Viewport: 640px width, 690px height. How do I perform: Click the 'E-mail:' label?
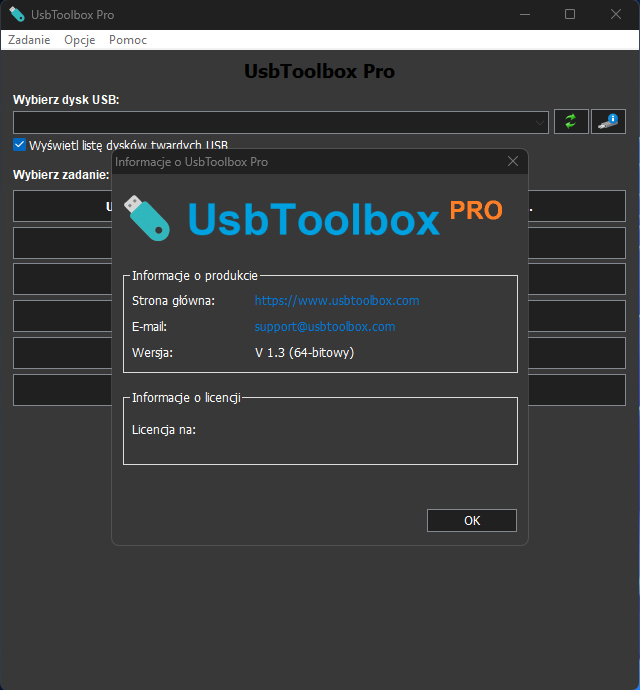click(x=149, y=327)
